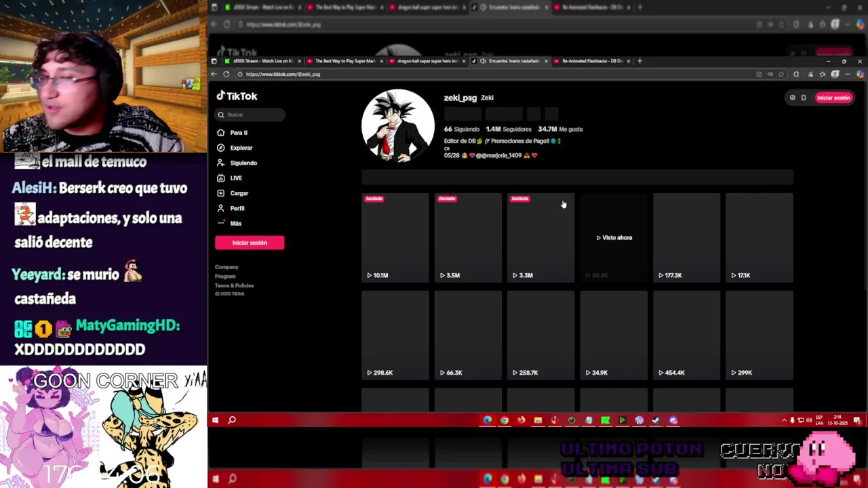Switch to zEREK Stream Kick tab
Viewport: 868px width, 488px height.
[x=262, y=61]
